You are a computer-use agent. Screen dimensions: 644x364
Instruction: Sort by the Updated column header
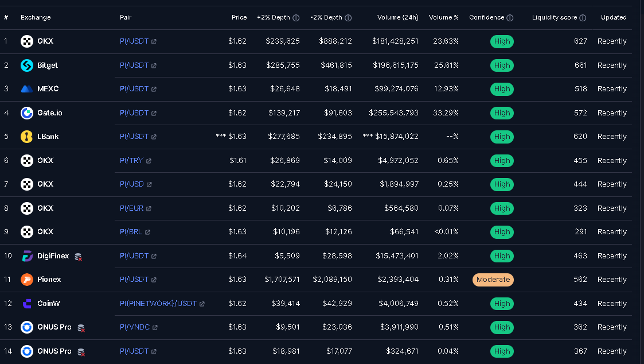click(x=614, y=17)
